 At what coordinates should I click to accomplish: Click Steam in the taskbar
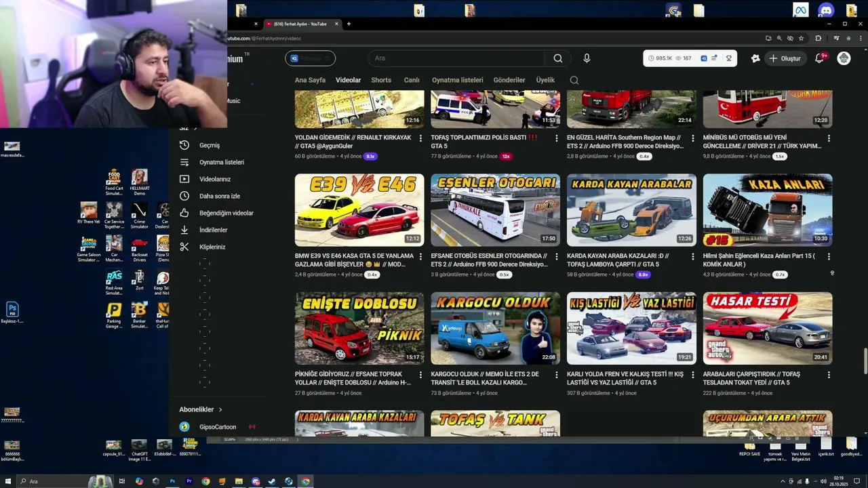(x=272, y=481)
